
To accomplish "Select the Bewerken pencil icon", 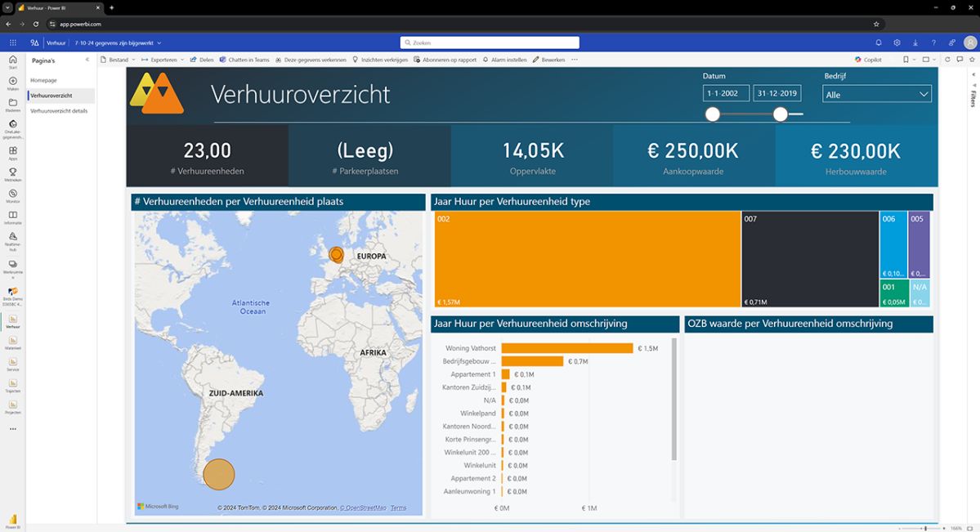I will (x=537, y=59).
